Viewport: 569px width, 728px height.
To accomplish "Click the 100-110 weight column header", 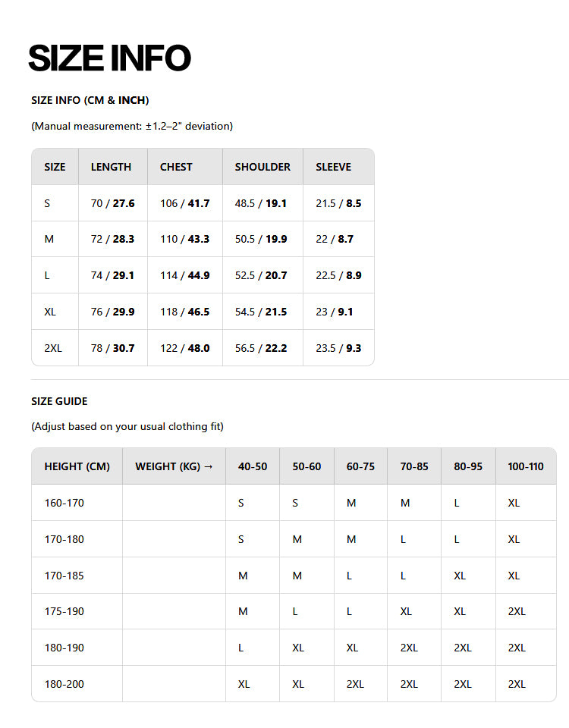I will click(x=526, y=466).
